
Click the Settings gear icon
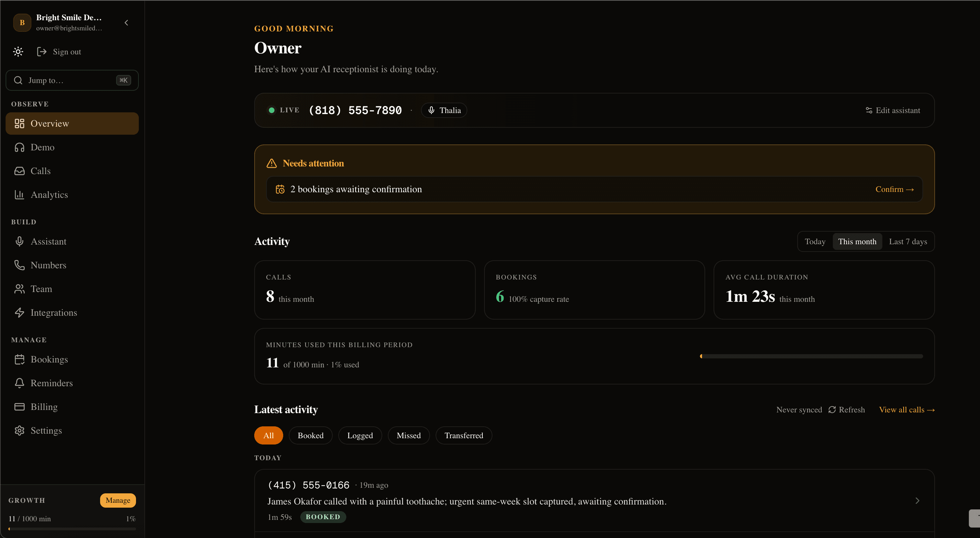20,430
